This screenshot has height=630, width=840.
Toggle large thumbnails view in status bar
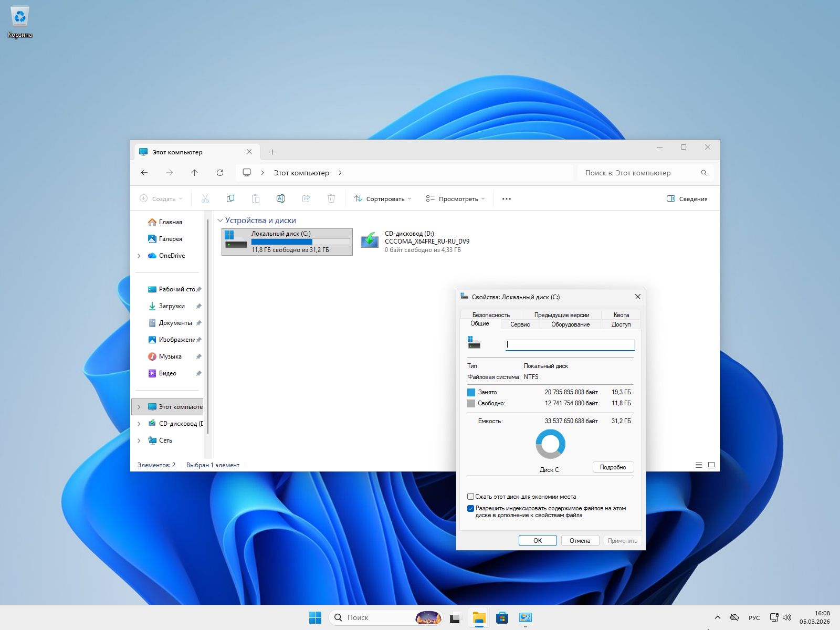pyautogui.click(x=711, y=465)
